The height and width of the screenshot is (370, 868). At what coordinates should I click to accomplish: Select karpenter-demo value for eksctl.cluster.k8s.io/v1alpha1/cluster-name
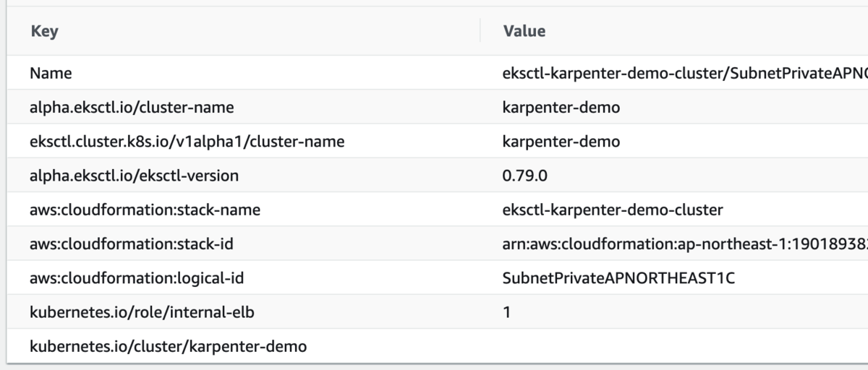[561, 142]
